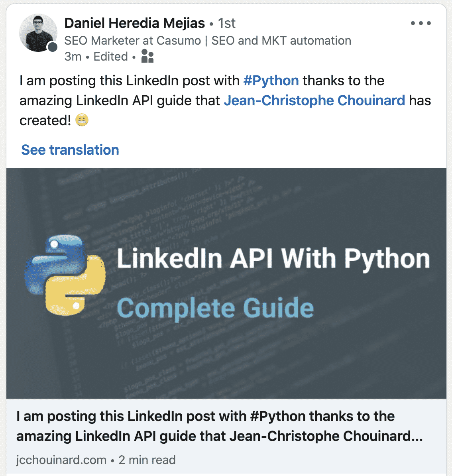The width and height of the screenshot is (452, 476).
Task: Click See translation
Action: coord(70,150)
